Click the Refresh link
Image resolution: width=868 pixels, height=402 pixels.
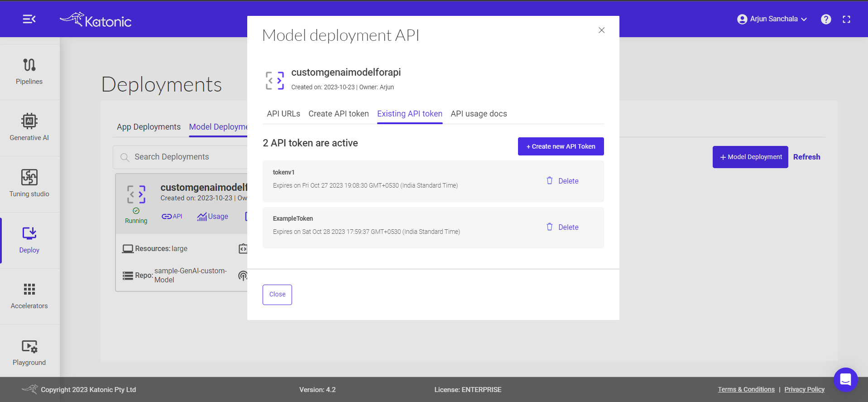coord(806,157)
